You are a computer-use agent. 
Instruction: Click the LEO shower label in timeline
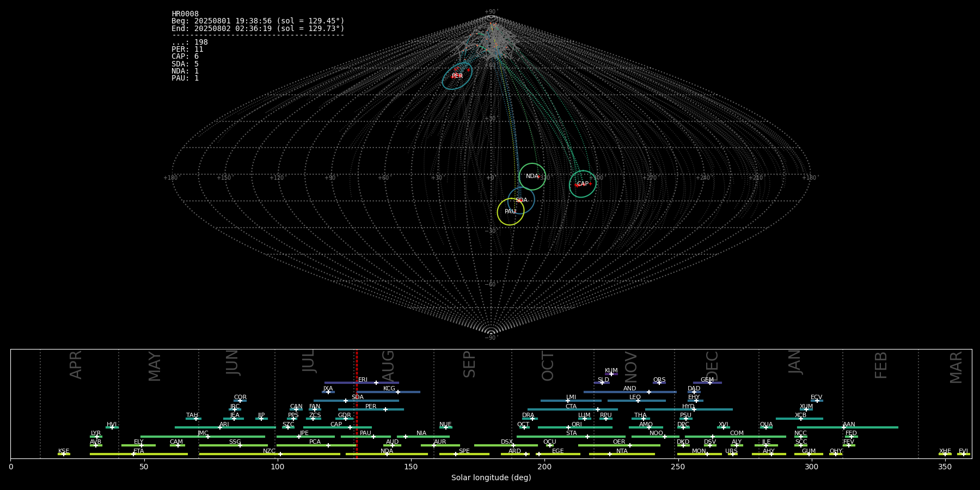(635, 397)
